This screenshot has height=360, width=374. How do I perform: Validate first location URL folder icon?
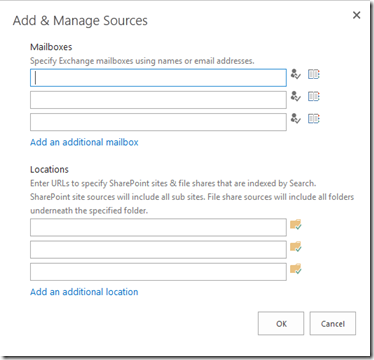[x=296, y=225]
